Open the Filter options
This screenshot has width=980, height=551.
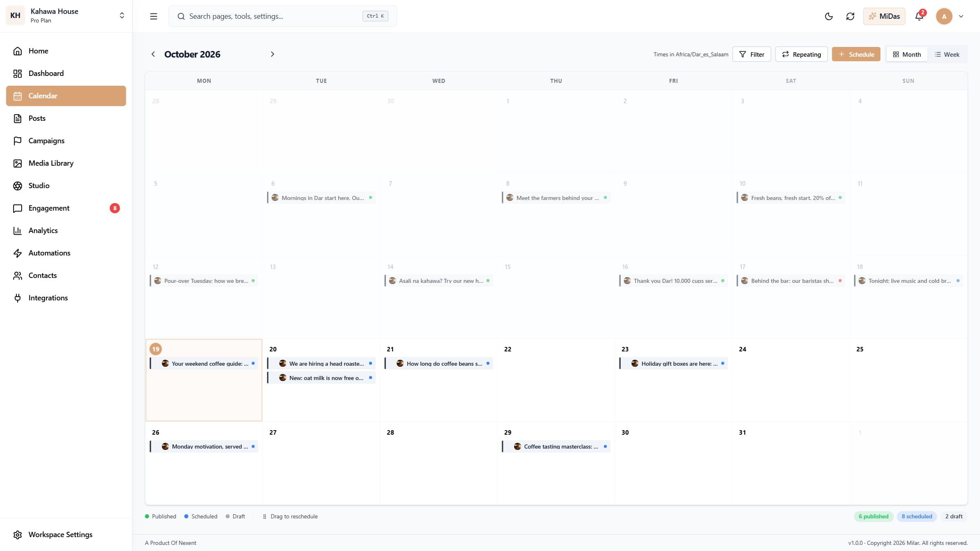click(751, 54)
